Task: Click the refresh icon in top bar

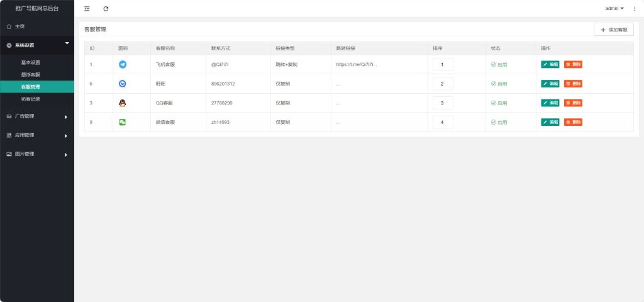Action: click(106, 9)
